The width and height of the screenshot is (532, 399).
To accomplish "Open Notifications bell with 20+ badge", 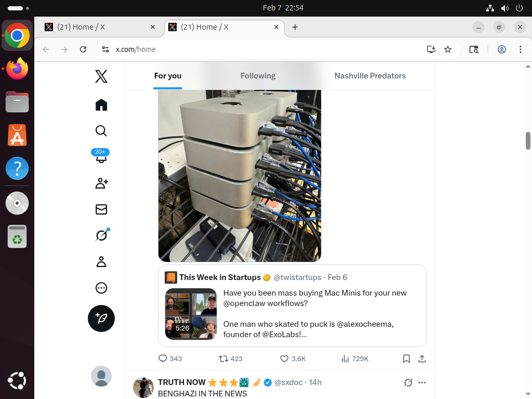I will (x=101, y=156).
